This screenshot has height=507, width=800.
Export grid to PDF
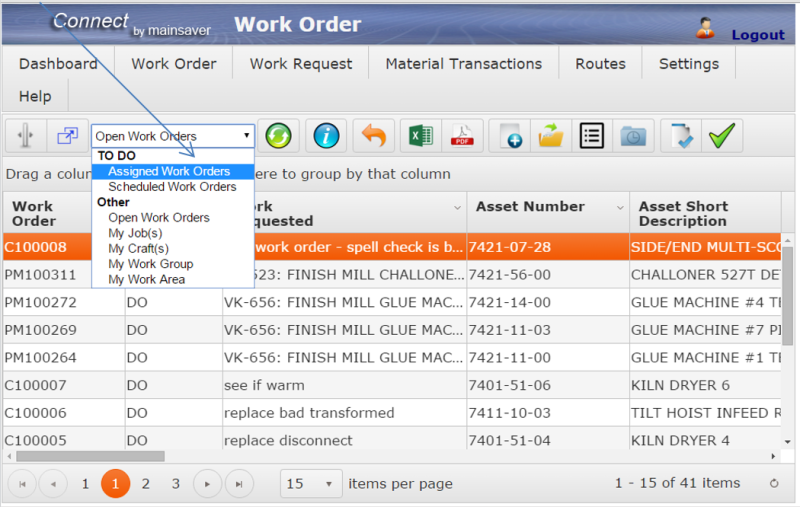click(x=465, y=136)
